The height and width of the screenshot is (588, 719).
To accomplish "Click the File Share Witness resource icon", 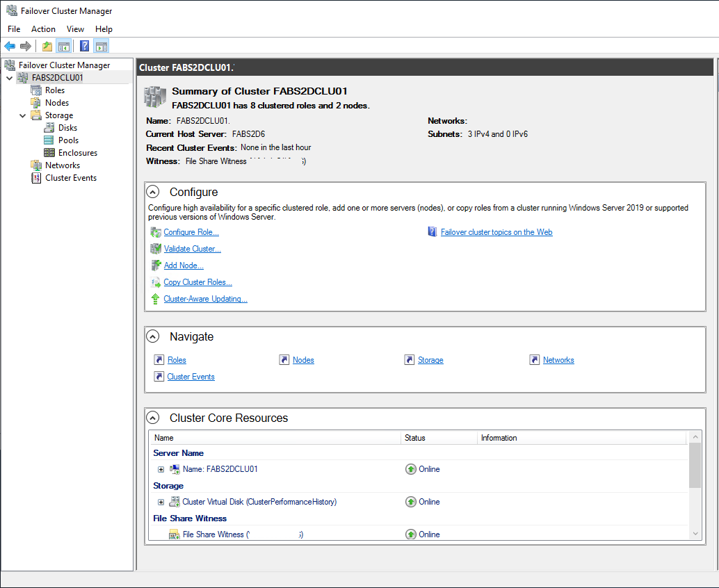I will tap(175, 534).
